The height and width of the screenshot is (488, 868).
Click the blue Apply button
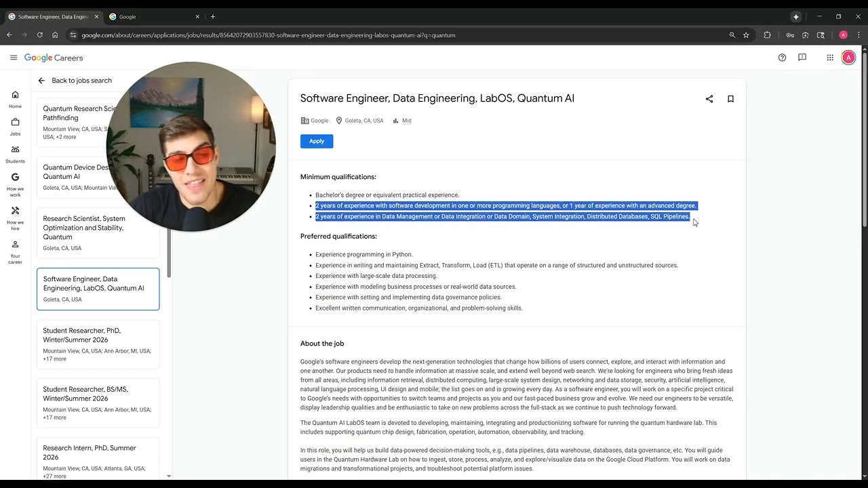tap(317, 141)
